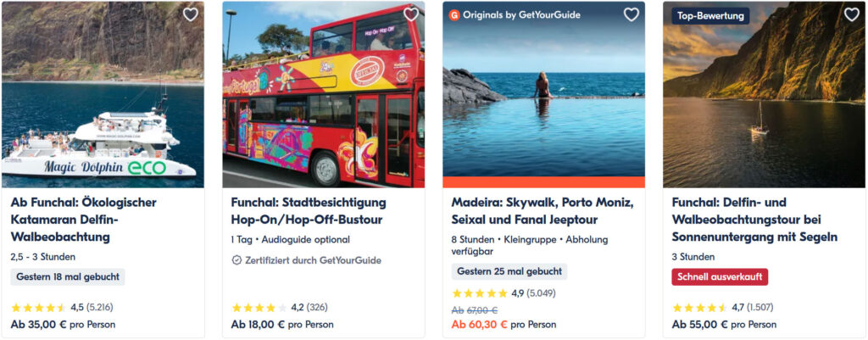Add the sunset sailing tour to wishlist
The image size is (868, 340).
[x=852, y=14]
